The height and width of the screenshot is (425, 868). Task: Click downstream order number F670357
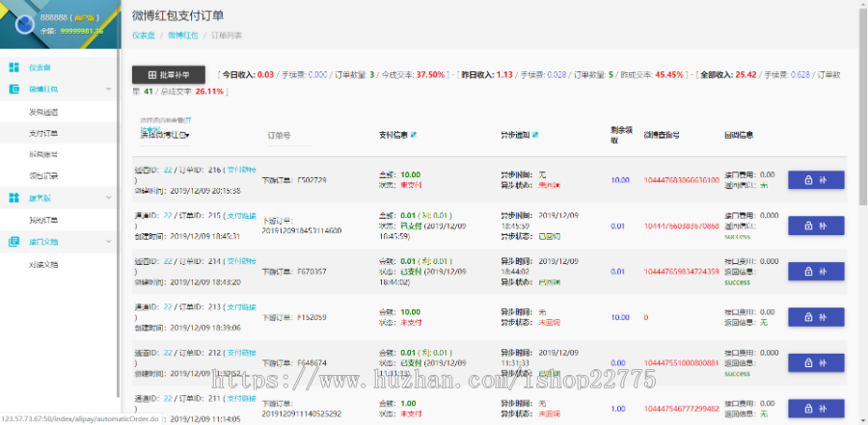(x=312, y=272)
